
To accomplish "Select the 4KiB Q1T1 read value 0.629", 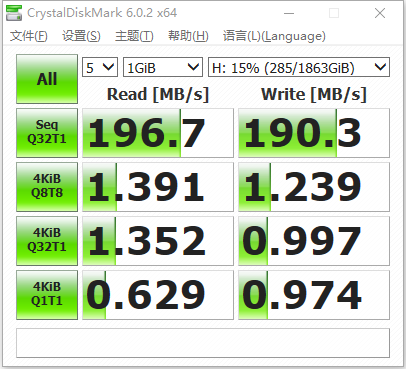I will (x=158, y=295).
